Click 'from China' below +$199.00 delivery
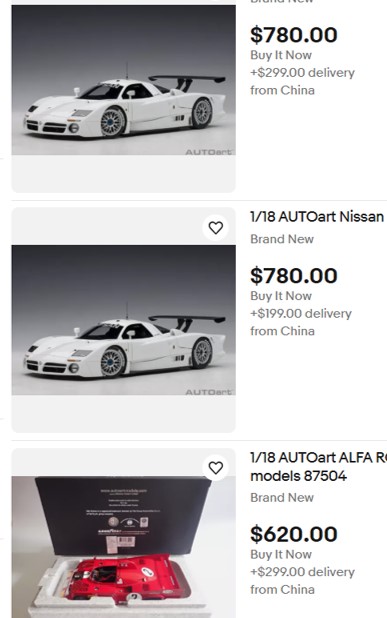Image resolution: width=387 pixels, height=618 pixels. (x=283, y=331)
